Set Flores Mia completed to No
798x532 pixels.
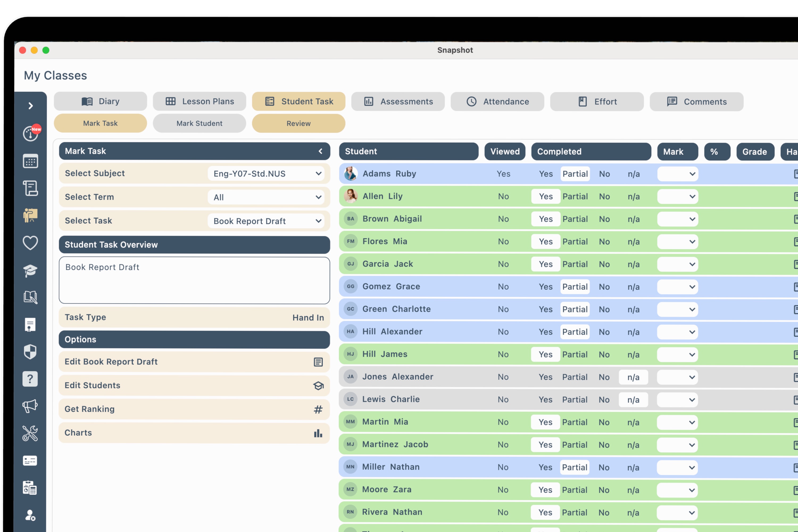[x=604, y=242]
